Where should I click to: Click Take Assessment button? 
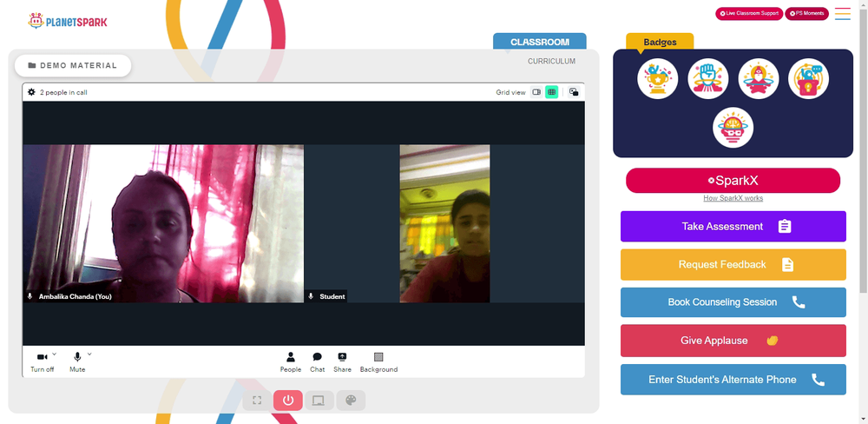pyautogui.click(x=733, y=226)
